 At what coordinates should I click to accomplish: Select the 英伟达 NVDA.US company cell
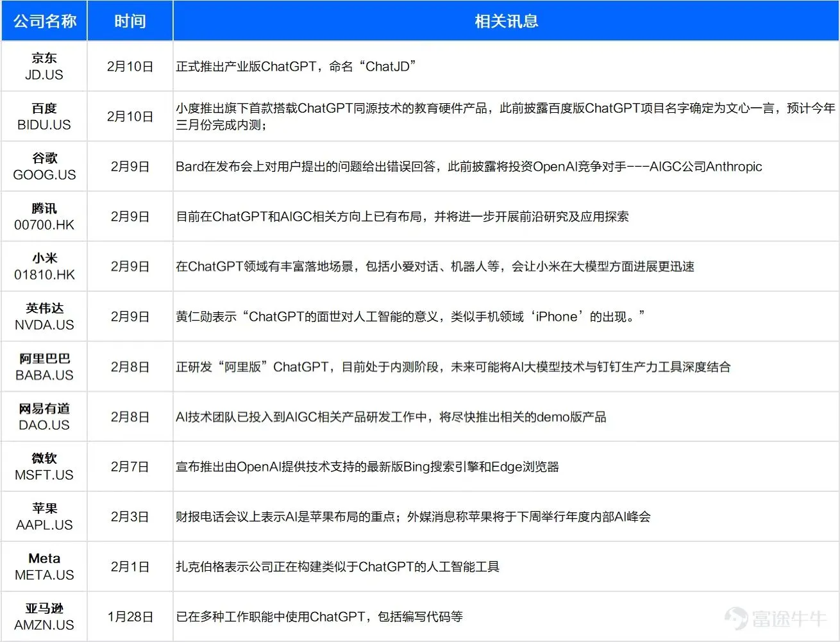pos(44,317)
